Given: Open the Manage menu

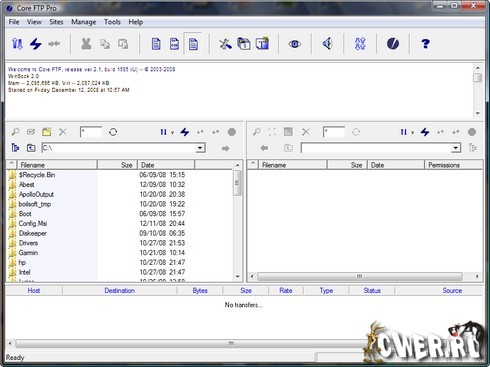Looking at the screenshot, I should (x=84, y=22).
